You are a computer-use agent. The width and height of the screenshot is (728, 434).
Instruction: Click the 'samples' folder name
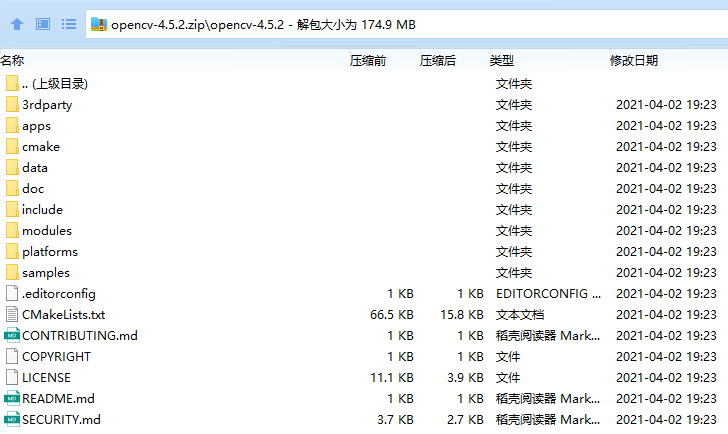click(x=46, y=273)
